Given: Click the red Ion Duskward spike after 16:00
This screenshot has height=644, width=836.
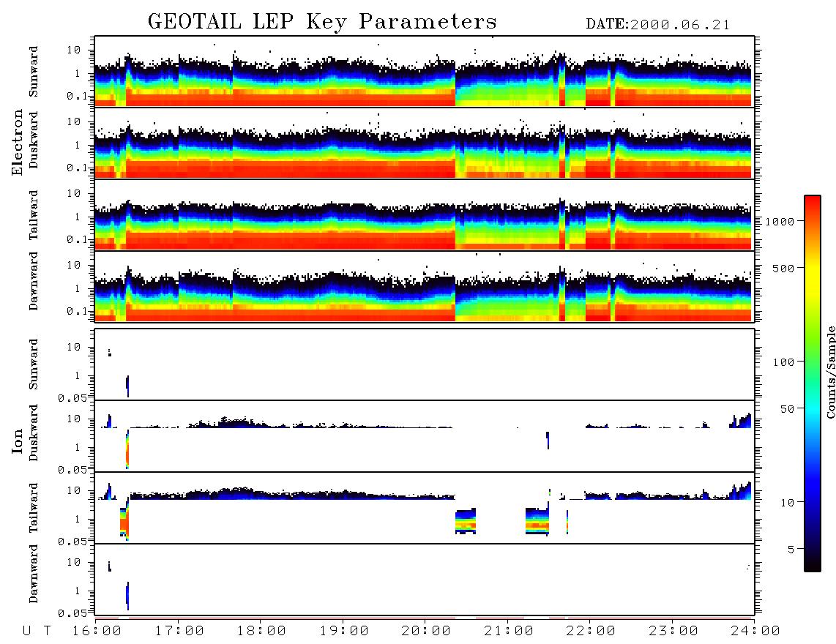Looking at the screenshot, I should [x=127, y=449].
